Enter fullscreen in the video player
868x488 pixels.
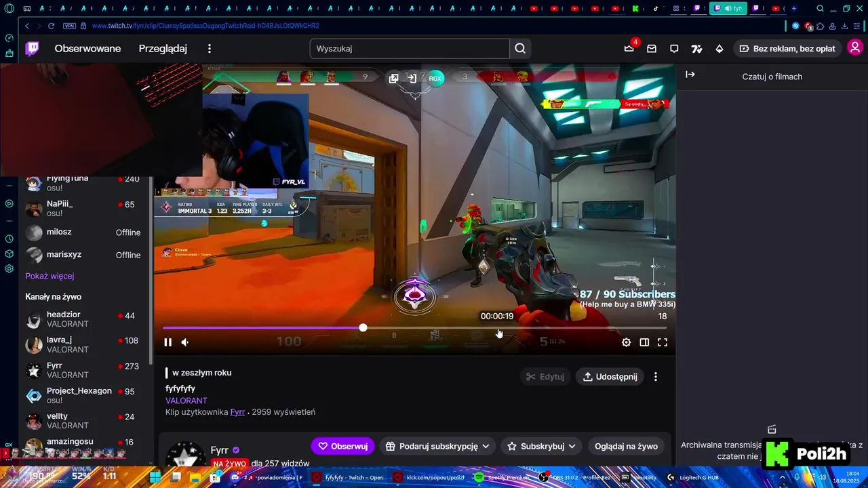pos(663,342)
